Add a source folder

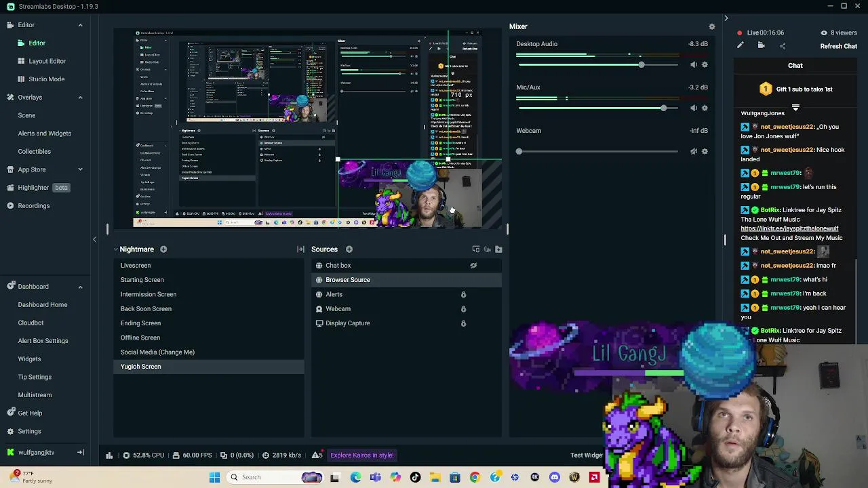498,249
